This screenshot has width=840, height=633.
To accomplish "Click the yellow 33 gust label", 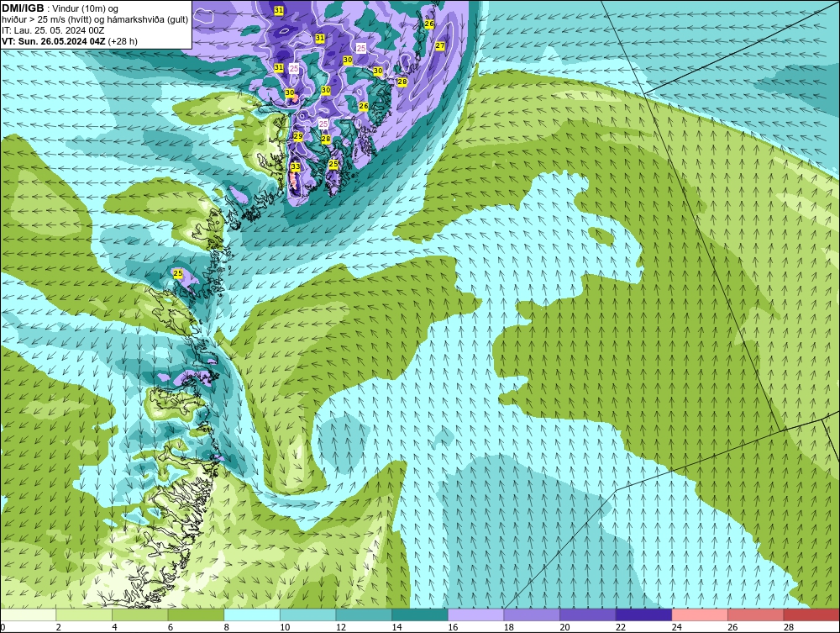I will pos(295,166).
